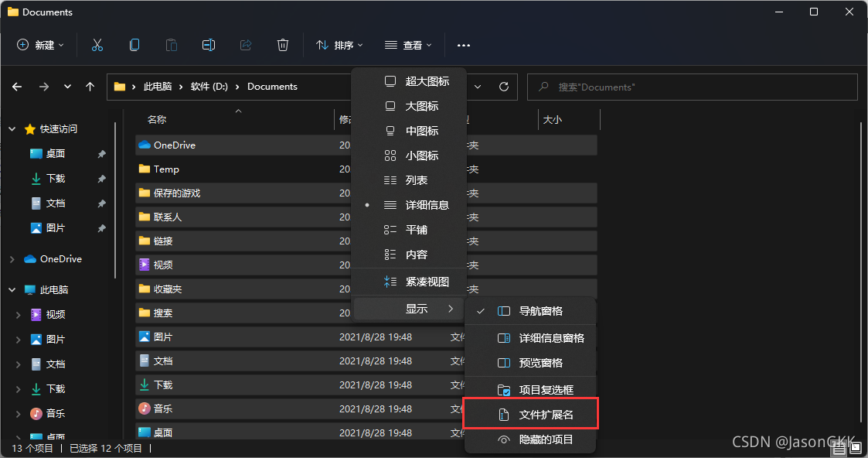Toggle 预览窗格 preview pane
This screenshot has width=868, height=458.
[530, 364]
